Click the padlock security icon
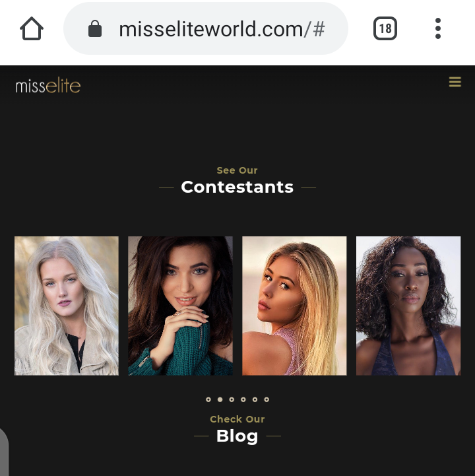Screen dimensions: 475x476 (x=94, y=29)
